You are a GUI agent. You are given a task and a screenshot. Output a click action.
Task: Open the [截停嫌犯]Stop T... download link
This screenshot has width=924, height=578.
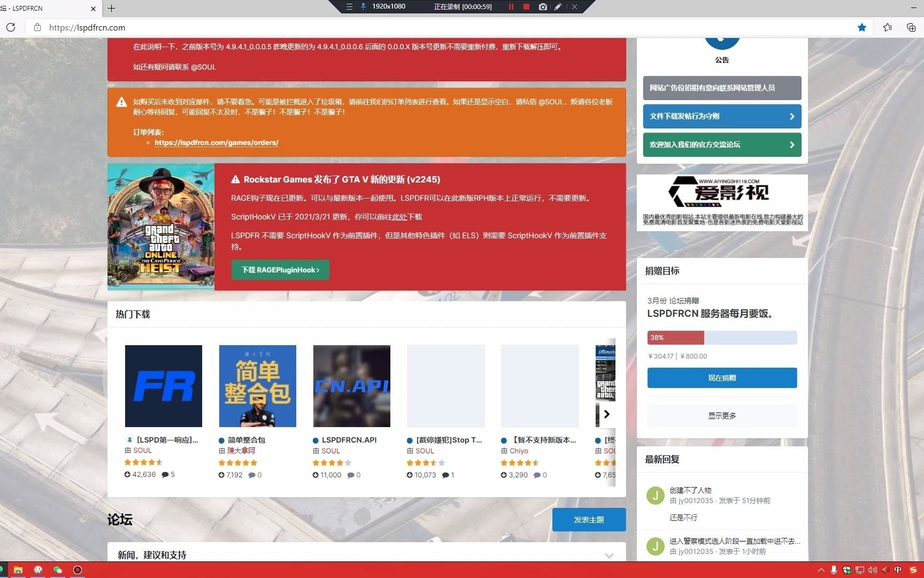(449, 440)
